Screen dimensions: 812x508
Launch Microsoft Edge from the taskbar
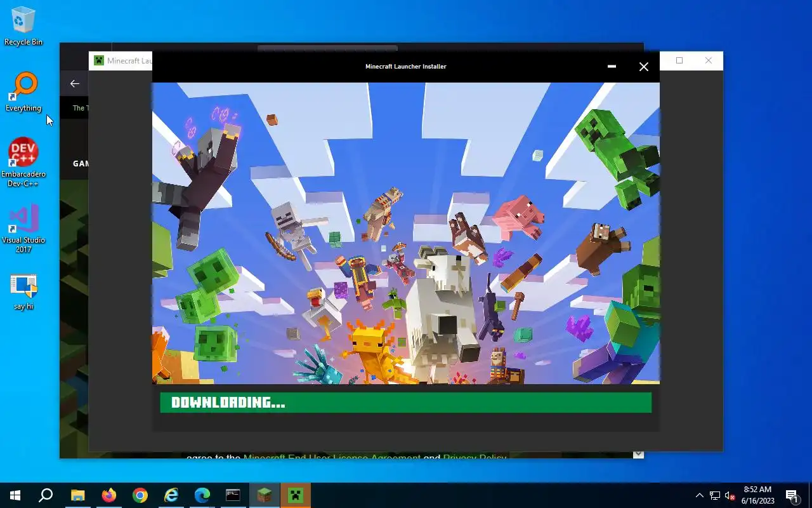[x=202, y=495]
